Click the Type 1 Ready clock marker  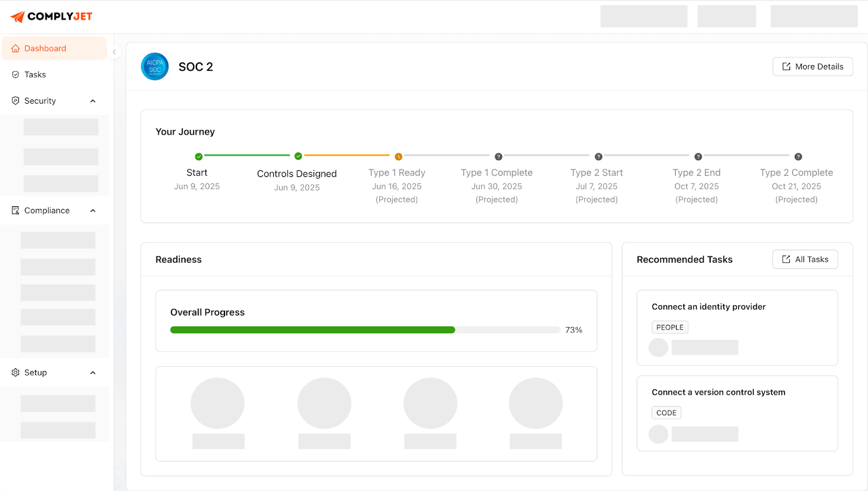tap(399, 156)
